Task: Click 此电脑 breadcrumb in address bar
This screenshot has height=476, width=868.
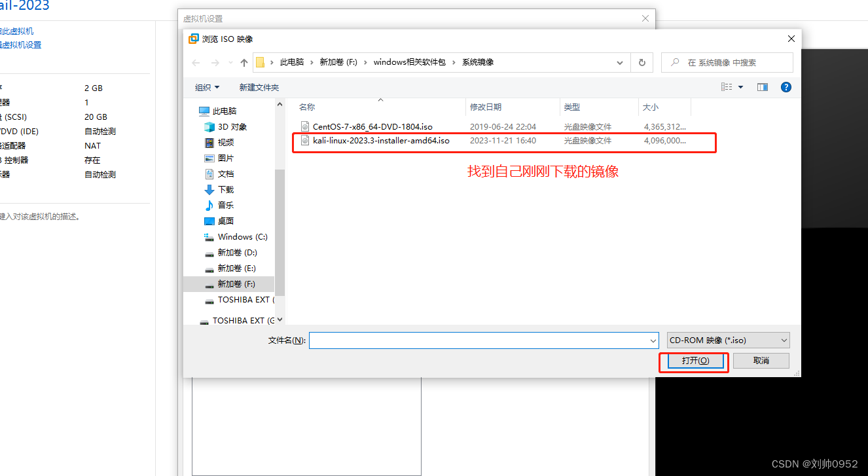Action: coord(292,62)
